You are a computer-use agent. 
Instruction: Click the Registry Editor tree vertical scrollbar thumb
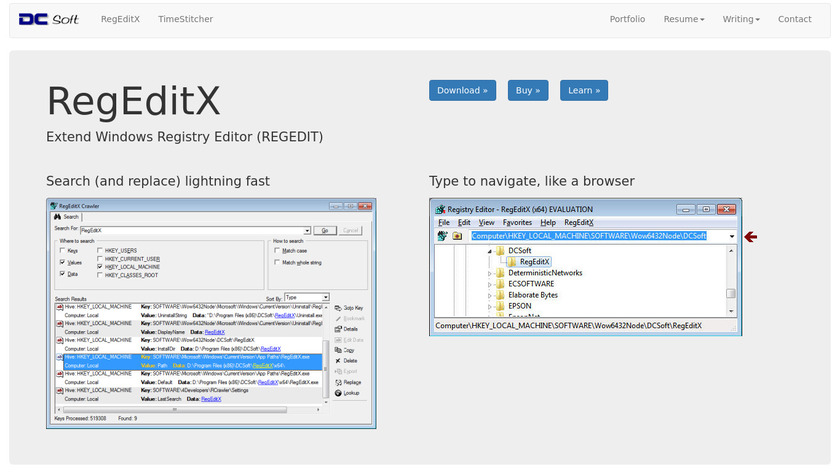(x=730, y=294)
